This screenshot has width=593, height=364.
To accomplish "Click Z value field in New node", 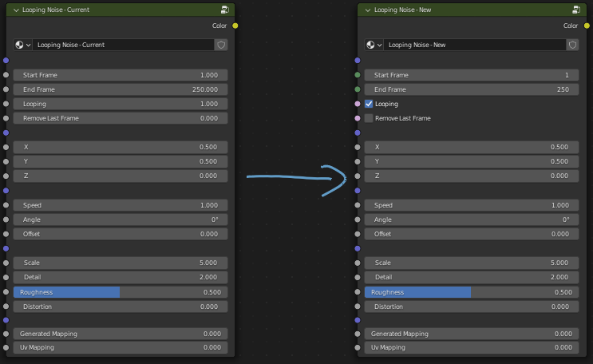I will click(x=472, y=176).
